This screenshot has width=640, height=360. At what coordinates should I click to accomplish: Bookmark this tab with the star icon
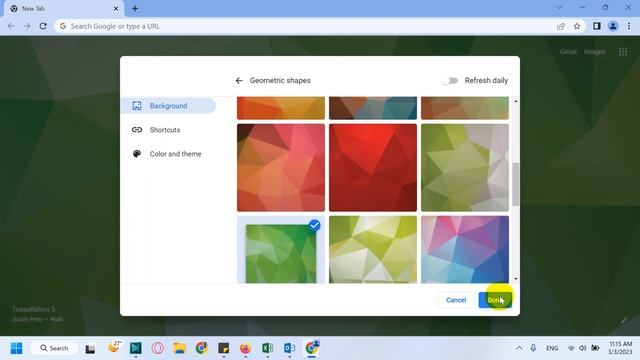[577, 26]
